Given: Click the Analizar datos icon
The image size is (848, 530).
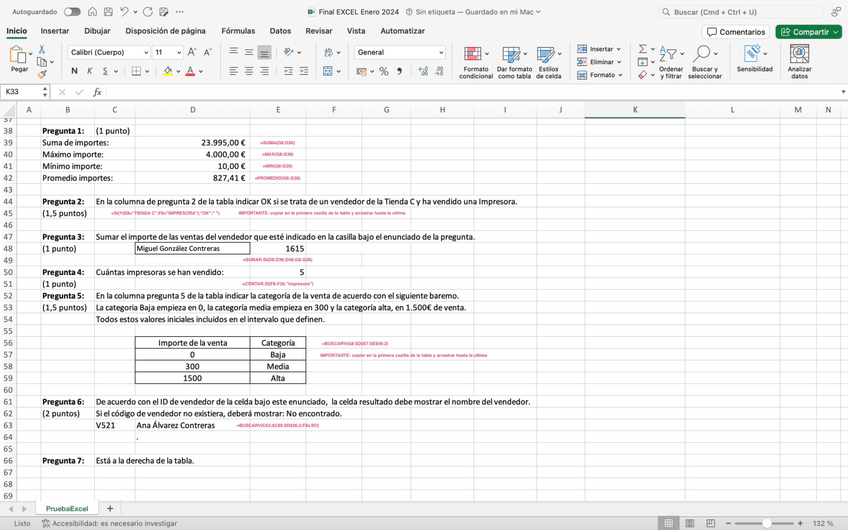Looking at the screenshot, I should click(x=799, y=60).
